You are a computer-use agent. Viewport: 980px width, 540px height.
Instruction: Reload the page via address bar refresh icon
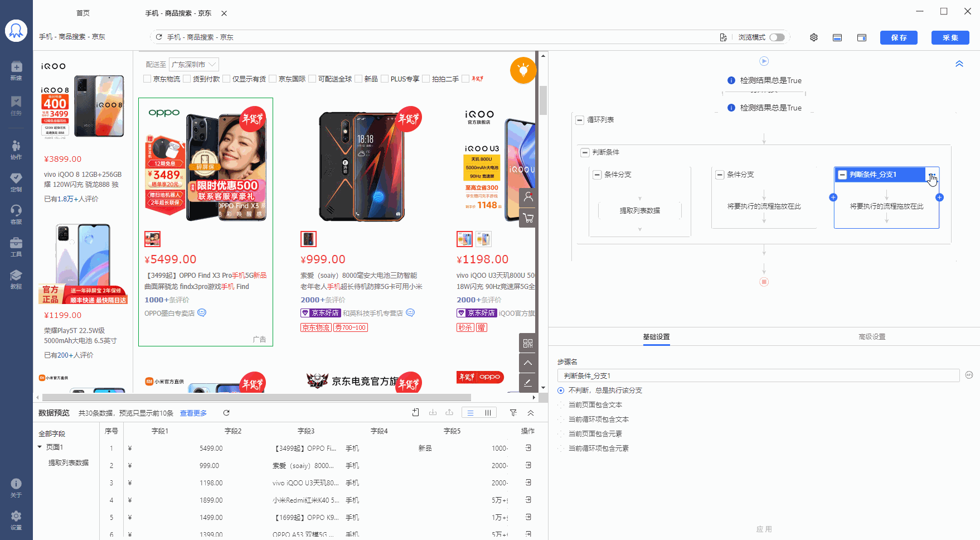click(x=159, y=37)
